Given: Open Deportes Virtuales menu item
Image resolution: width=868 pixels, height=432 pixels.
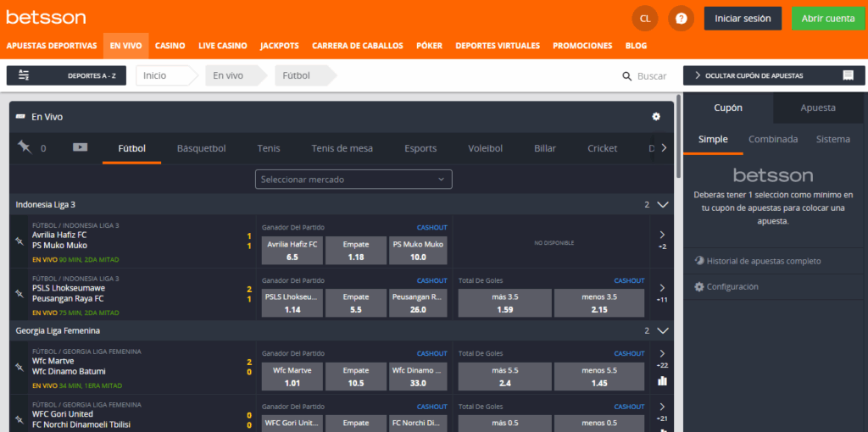Looking at the screenshot, I should click(x=498, y=46).
